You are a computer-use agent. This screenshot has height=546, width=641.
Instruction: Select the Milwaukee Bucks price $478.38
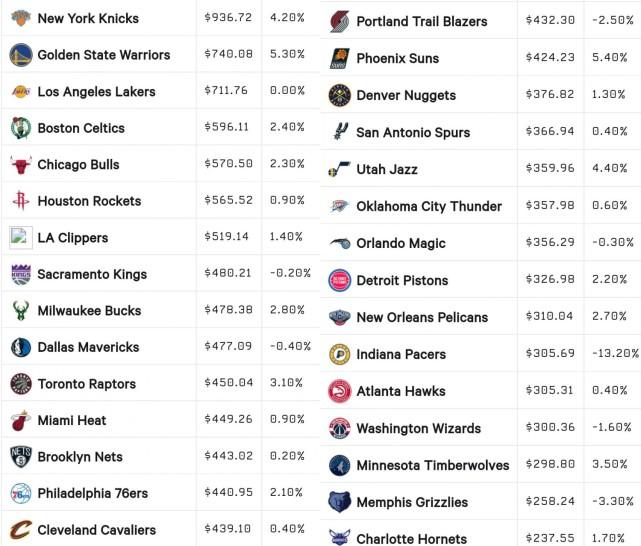pyautogui.click(x=229, y=310)
